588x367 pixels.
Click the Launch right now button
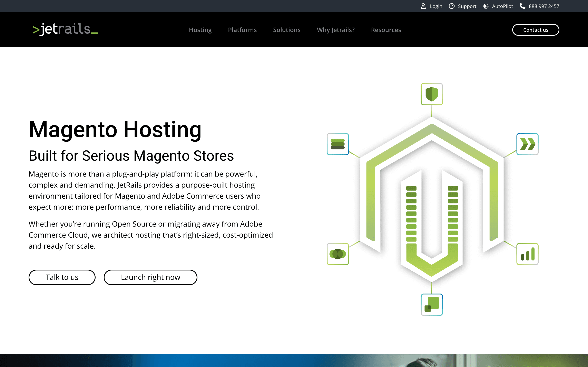coord(150,277)
